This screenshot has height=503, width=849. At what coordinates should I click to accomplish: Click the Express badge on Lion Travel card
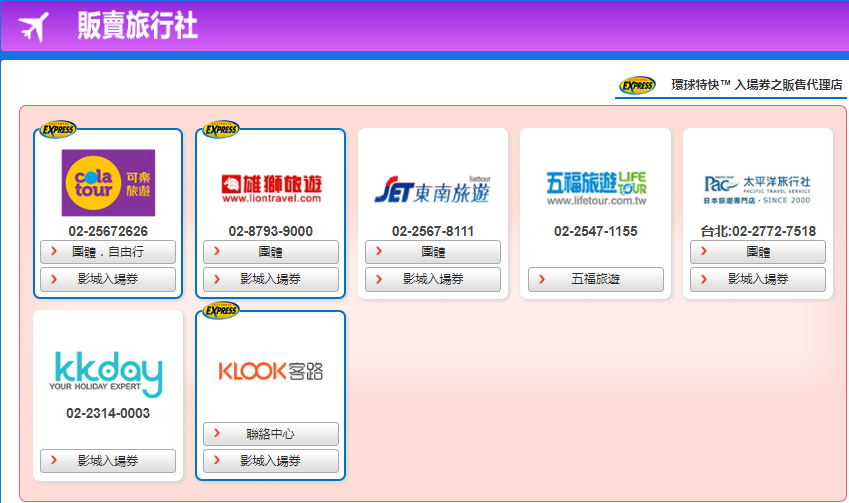tap(220, 129)
